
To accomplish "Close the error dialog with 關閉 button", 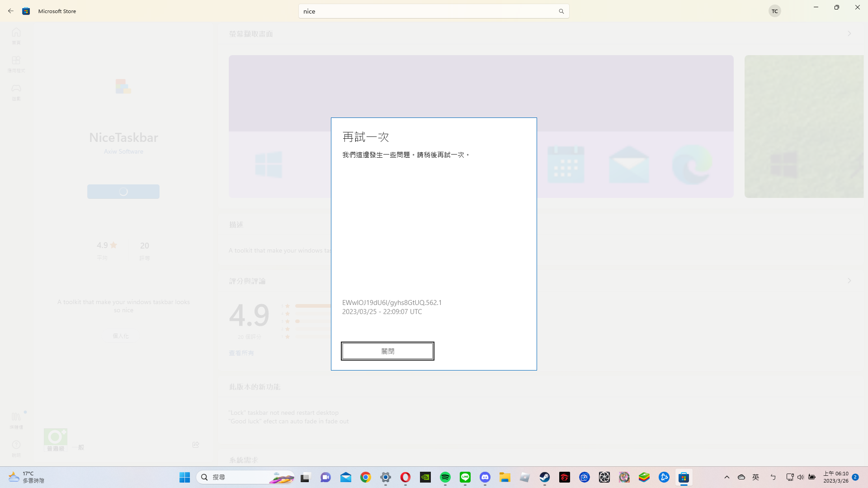I will [x=387, y=351].
